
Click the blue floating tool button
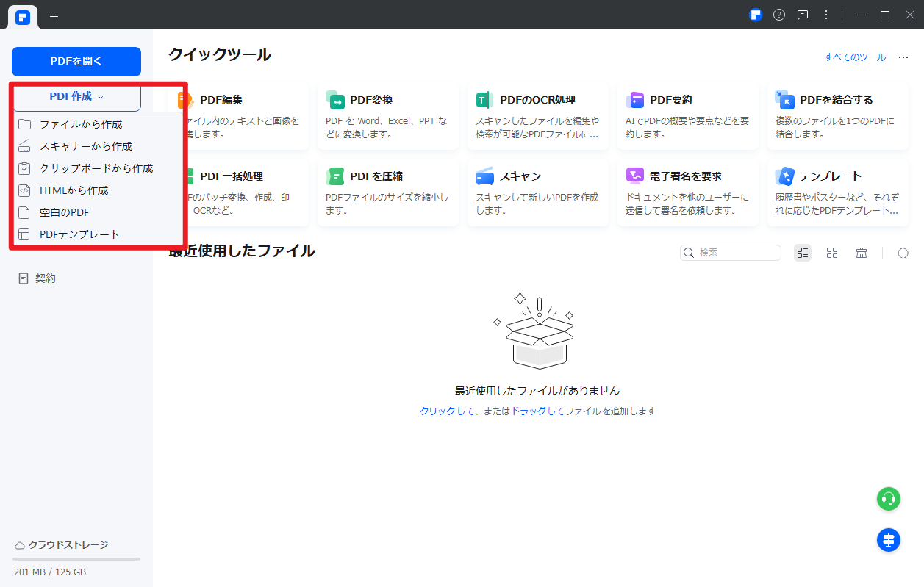[x=889, y=540]
